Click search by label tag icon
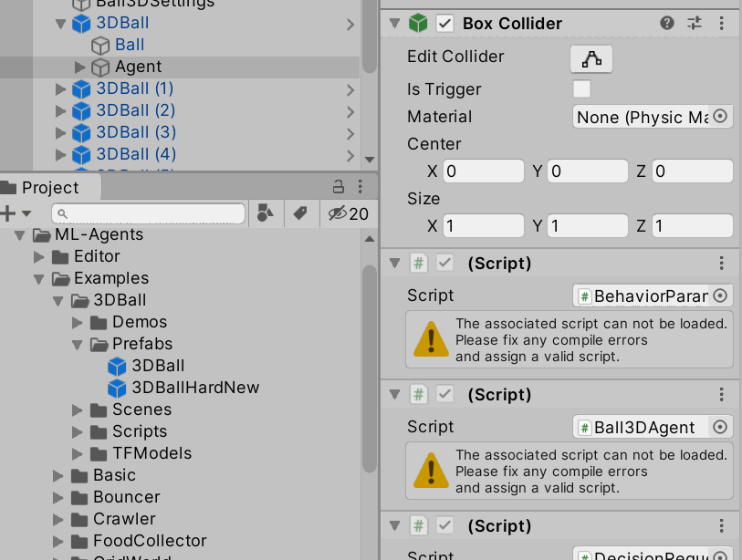742x560 pixels. [299, 213]
